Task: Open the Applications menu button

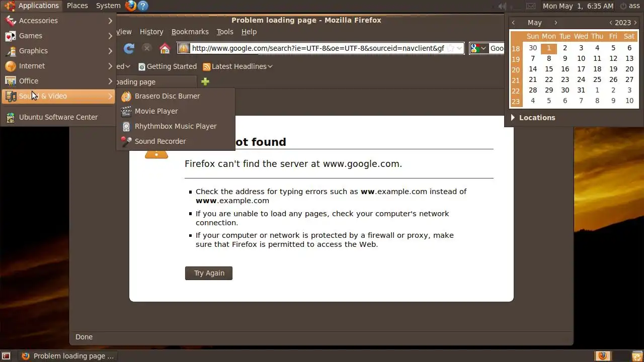Action: coord(32,6)
